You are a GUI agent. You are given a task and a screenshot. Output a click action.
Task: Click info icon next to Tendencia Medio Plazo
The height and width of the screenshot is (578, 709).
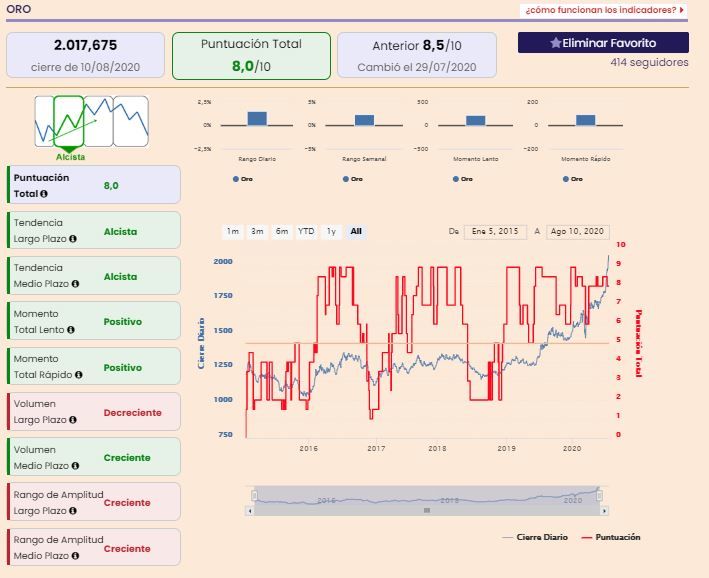(75, 284)
